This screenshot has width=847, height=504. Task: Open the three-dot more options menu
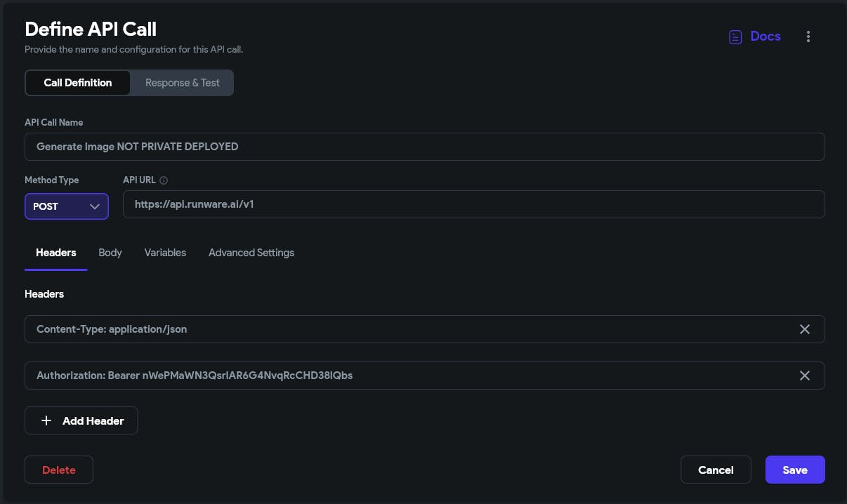808,37
